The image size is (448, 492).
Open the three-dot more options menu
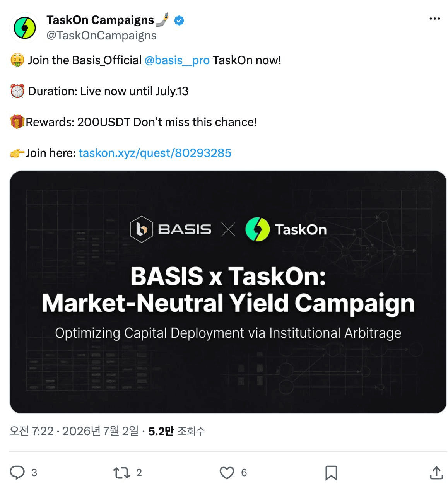pyautogui.click(x=435, y=19)
